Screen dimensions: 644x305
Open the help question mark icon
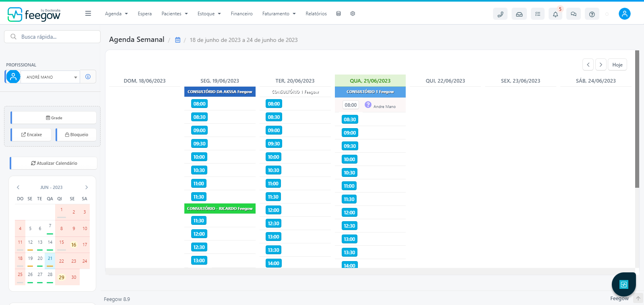(592, 14)
